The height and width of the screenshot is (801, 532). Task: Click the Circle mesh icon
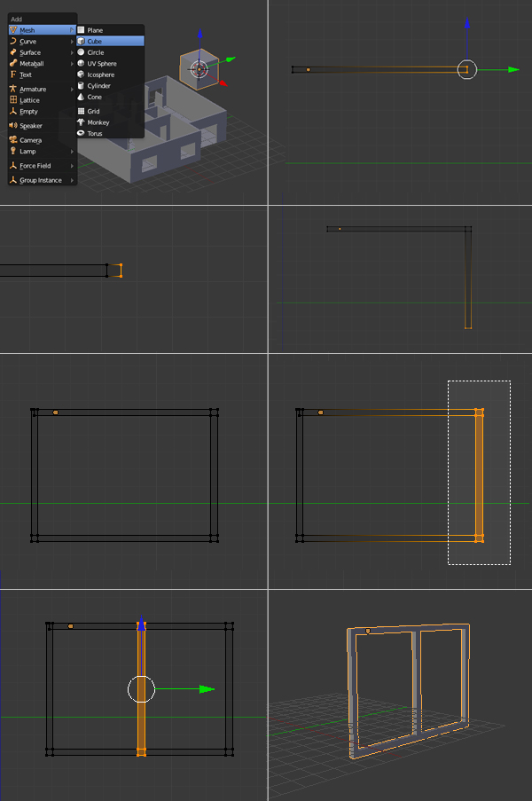(81, 52)
